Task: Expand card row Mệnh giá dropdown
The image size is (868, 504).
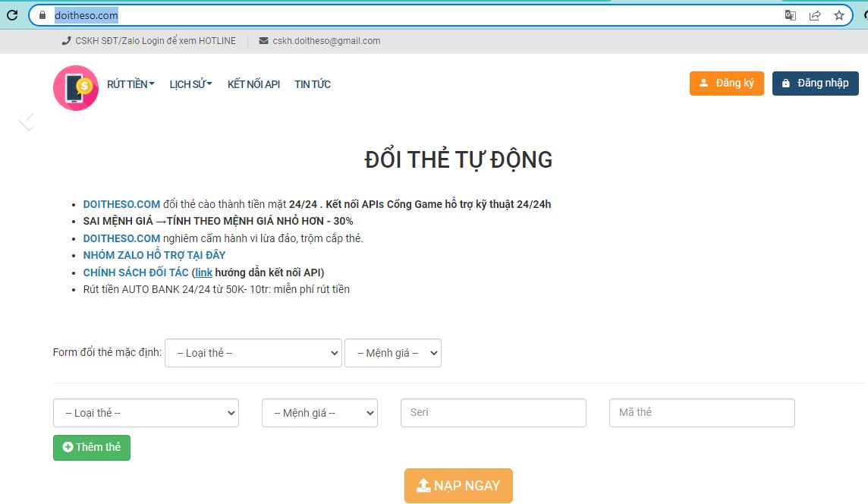Action: pos(319,413)
